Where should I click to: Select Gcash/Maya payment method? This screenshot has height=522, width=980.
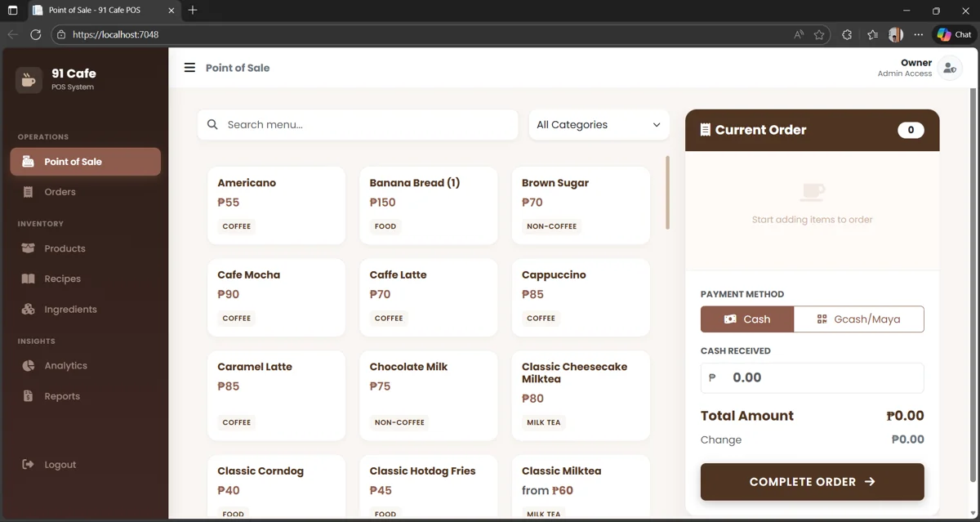[x=859, y=319]
